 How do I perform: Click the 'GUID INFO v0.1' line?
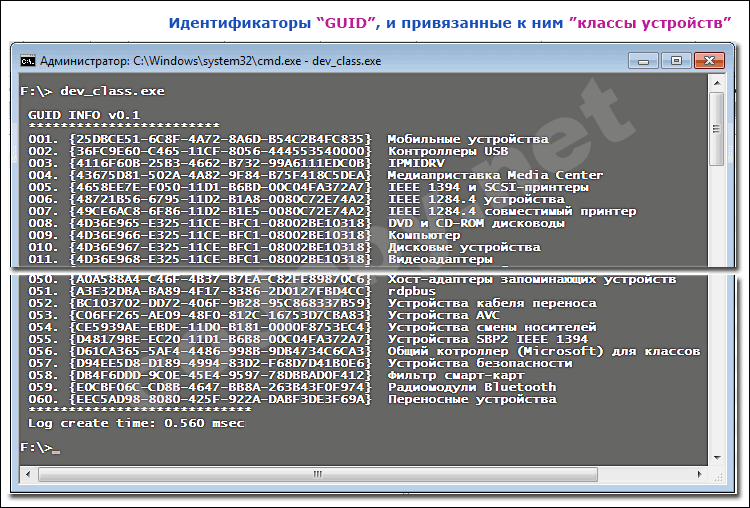click(x=84, y=115)
